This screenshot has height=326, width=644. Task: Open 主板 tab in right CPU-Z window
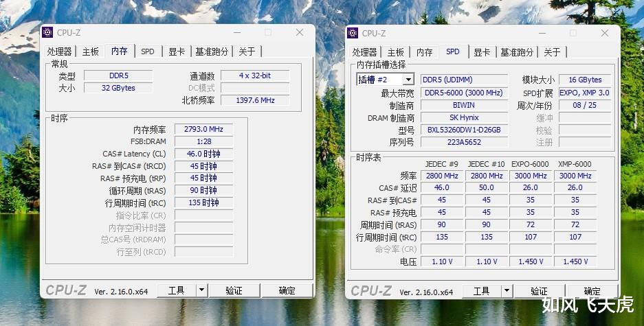click(395, 52)
